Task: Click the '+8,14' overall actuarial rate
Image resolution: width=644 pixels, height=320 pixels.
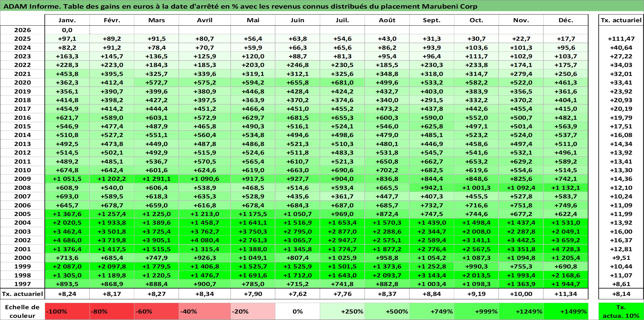Action: (621, 294)
